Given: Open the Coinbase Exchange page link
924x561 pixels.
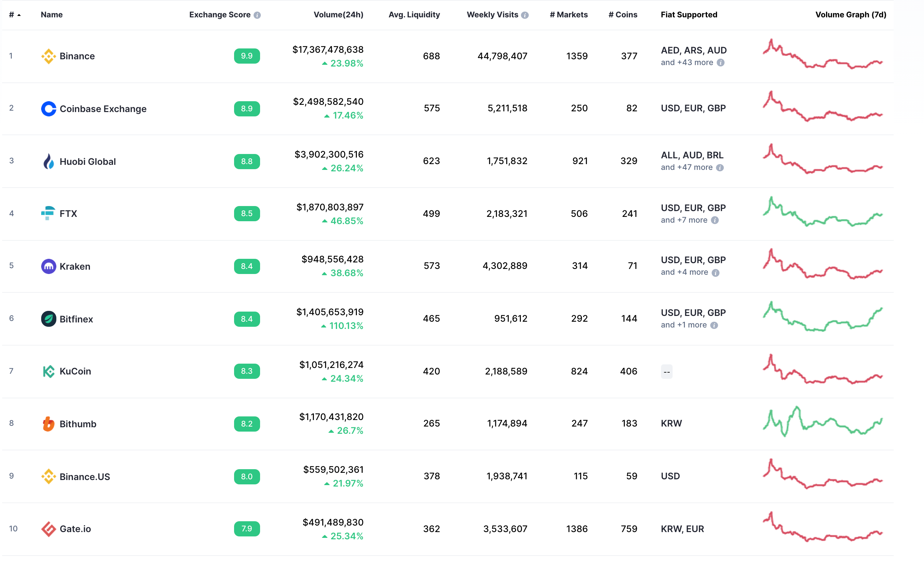Looking at the screenshot, I should (103, 109).
